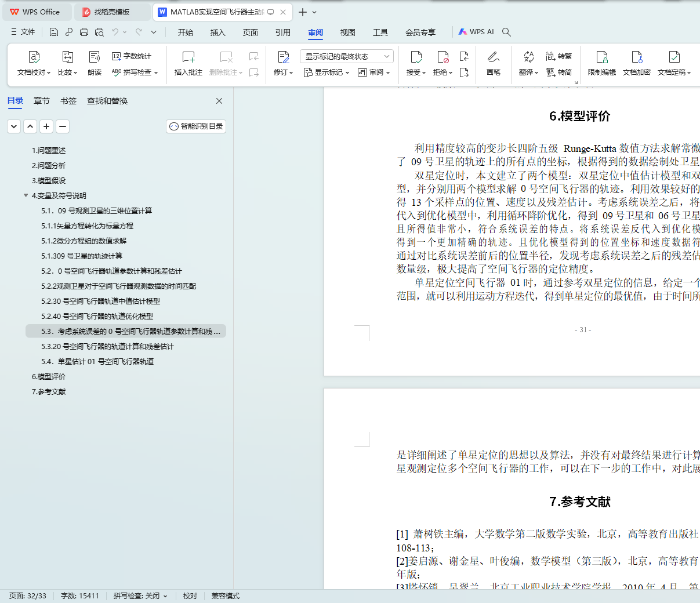Image resolution: width=700 pixels, height=603 pixels.
Task: Convert text with 转繁
Action: click(559, 56)
